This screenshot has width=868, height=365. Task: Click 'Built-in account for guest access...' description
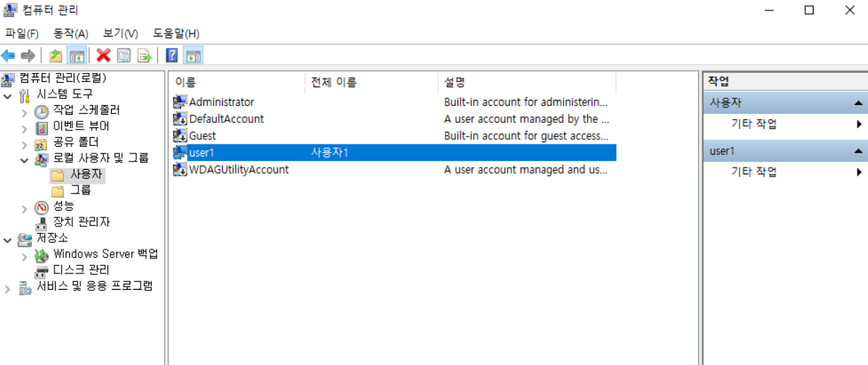[527, 136]
